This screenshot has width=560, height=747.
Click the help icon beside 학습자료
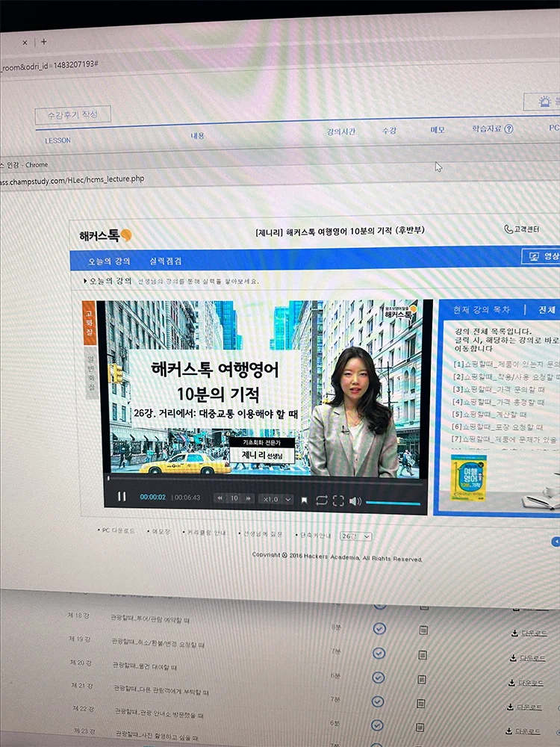coord(508,128)
